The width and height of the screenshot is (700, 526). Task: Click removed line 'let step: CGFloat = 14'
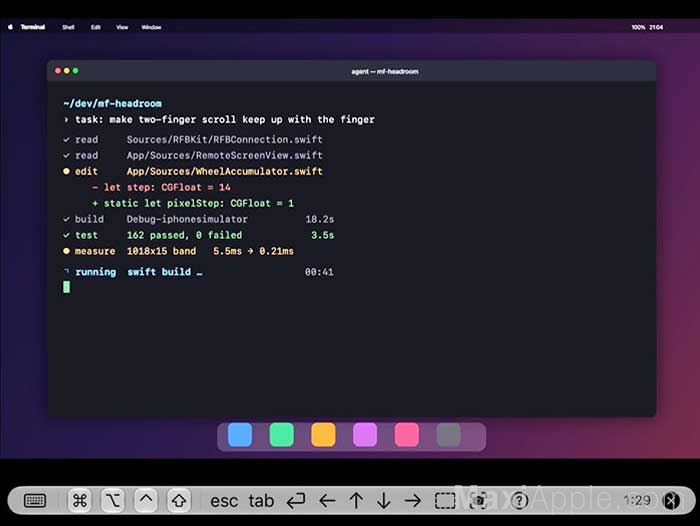161,188
